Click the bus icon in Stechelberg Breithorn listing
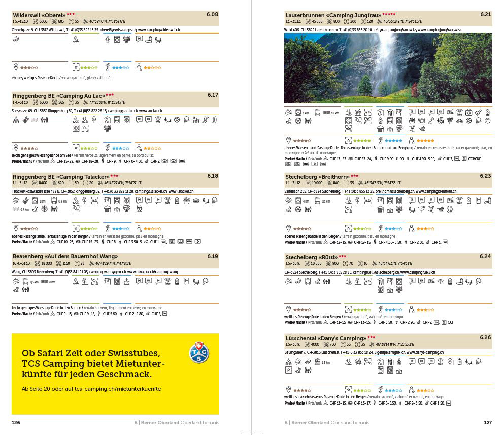 click(x=317, y=200)
